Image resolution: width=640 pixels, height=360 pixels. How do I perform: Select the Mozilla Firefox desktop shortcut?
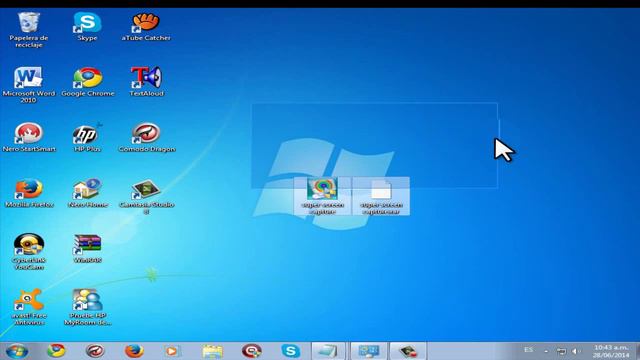[29, 193]
